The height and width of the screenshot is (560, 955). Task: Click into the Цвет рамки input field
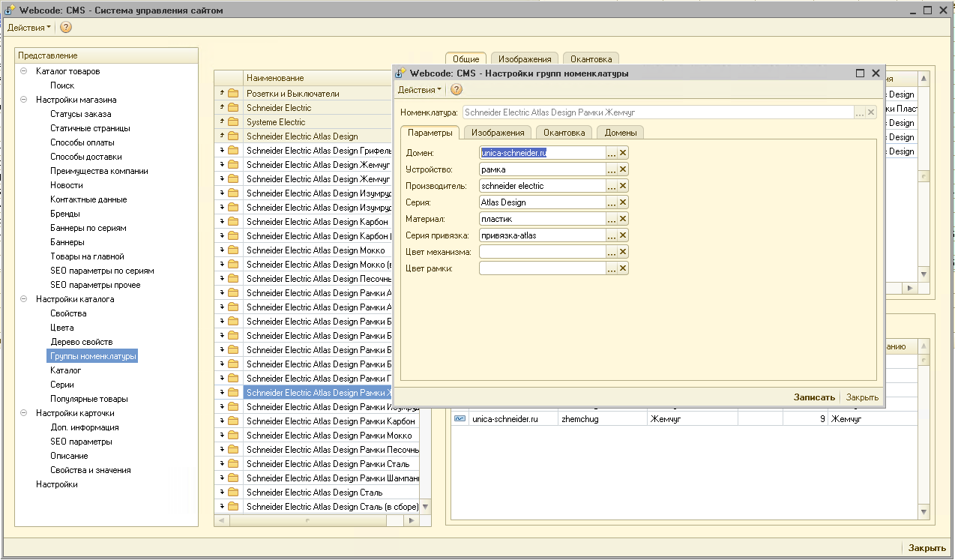coord(542,268)
